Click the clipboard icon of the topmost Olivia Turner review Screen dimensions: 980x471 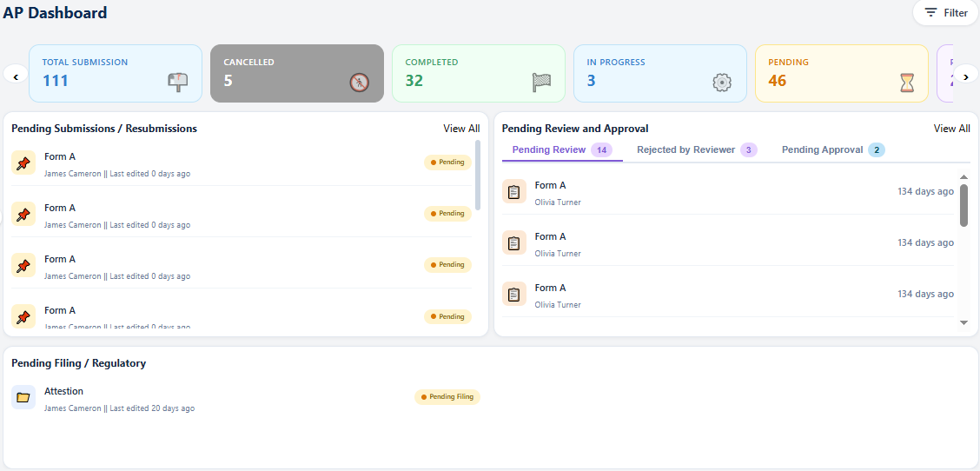(513, 192)
